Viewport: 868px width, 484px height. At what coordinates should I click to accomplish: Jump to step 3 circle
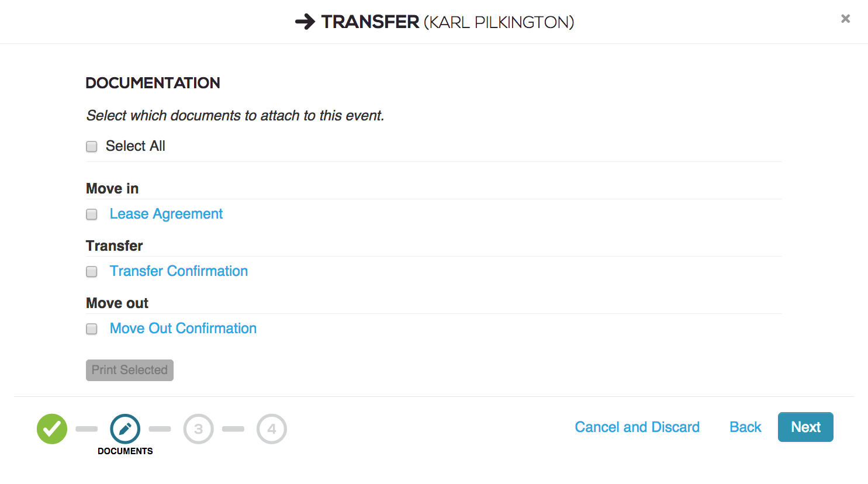(199, 429)
